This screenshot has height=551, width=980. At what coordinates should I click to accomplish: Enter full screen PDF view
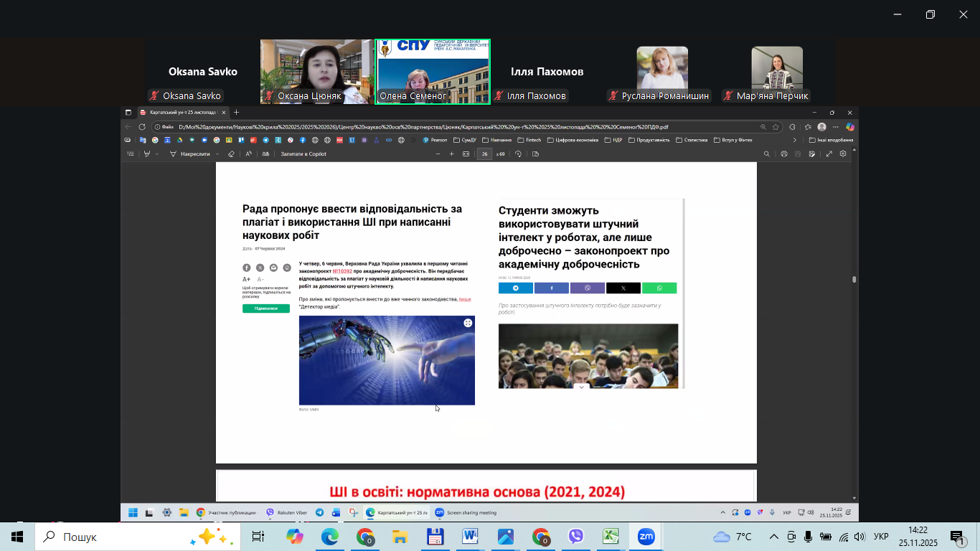tap(829, 154)
